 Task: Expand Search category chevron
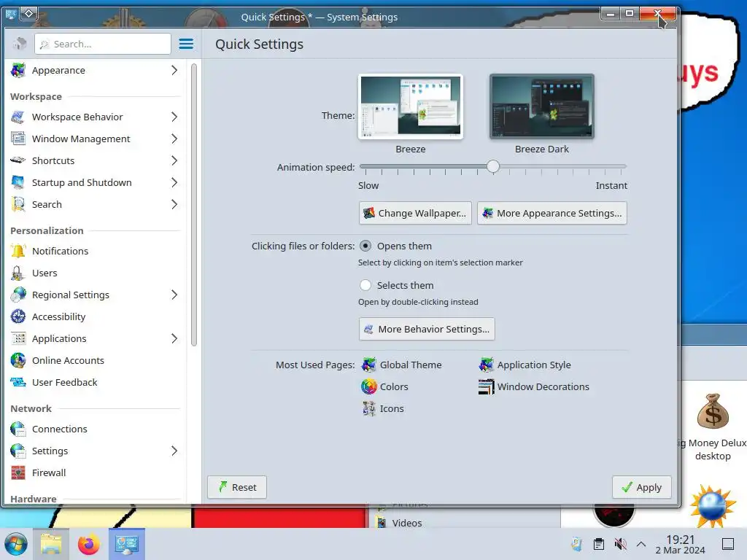click(x=174, y=204)
